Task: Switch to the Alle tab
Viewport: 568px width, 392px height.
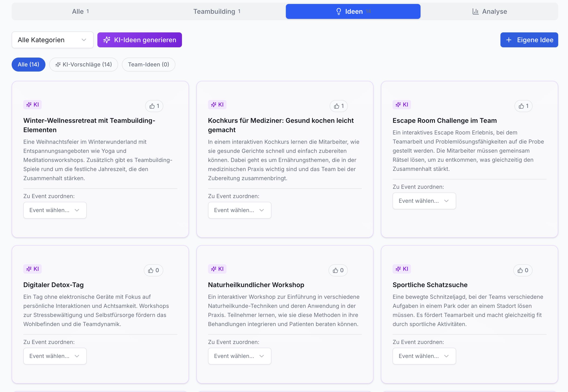Action: click(x=81, y=12)
